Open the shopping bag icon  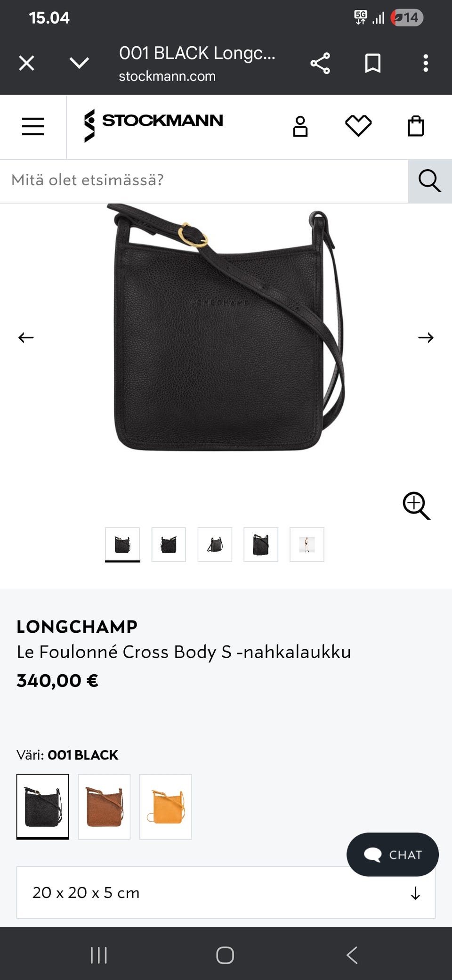[x=416, y=126]
